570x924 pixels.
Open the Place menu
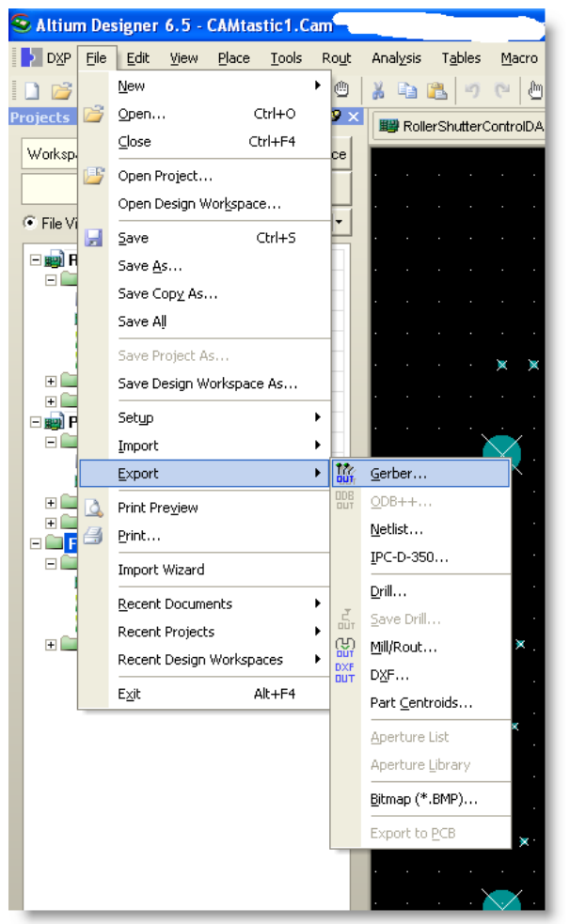click(234, 57)
